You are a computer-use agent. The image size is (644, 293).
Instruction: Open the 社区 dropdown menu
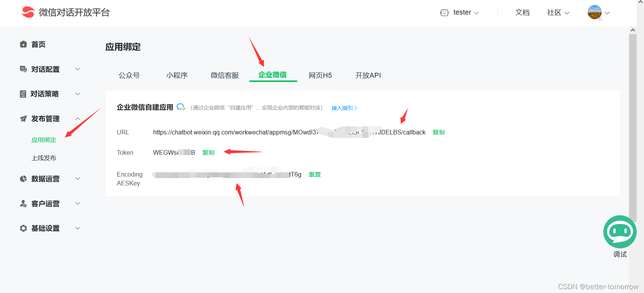(x=558, y=13)
